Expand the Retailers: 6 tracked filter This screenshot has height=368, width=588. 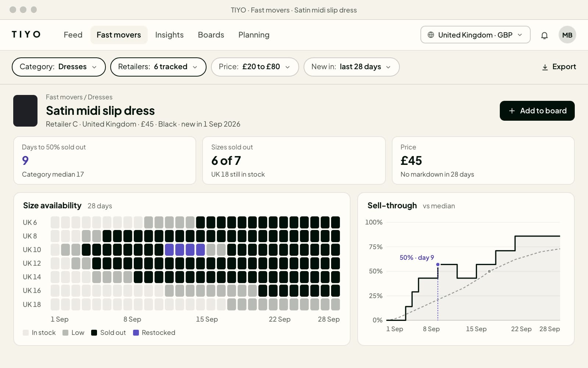tap(158, 67)
